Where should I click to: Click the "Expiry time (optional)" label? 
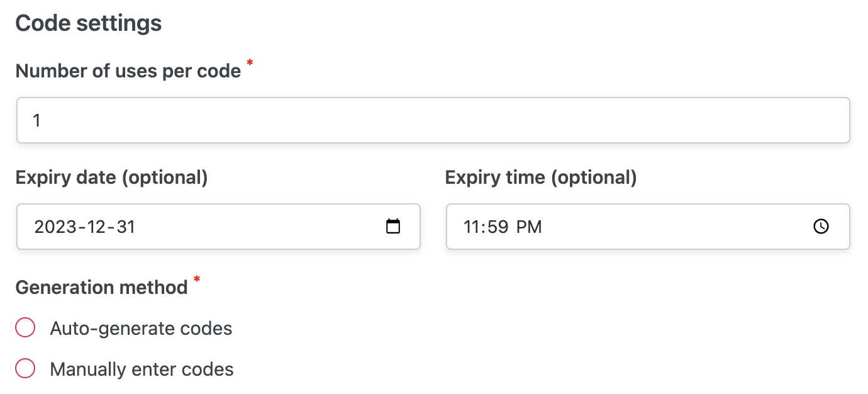[541, 177]
